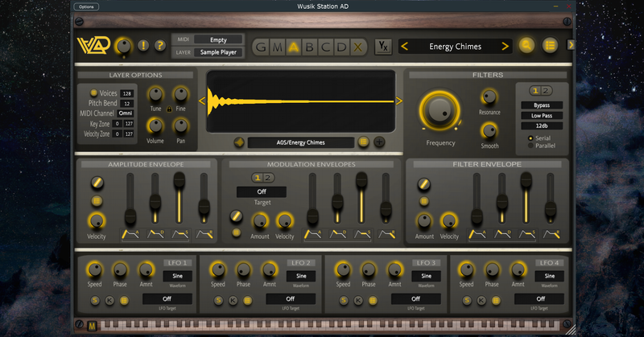The width and height of the screenshot is (644, 337).
Task: Toggle LFO 1 S sync button
Action: (x=95, y=301)
